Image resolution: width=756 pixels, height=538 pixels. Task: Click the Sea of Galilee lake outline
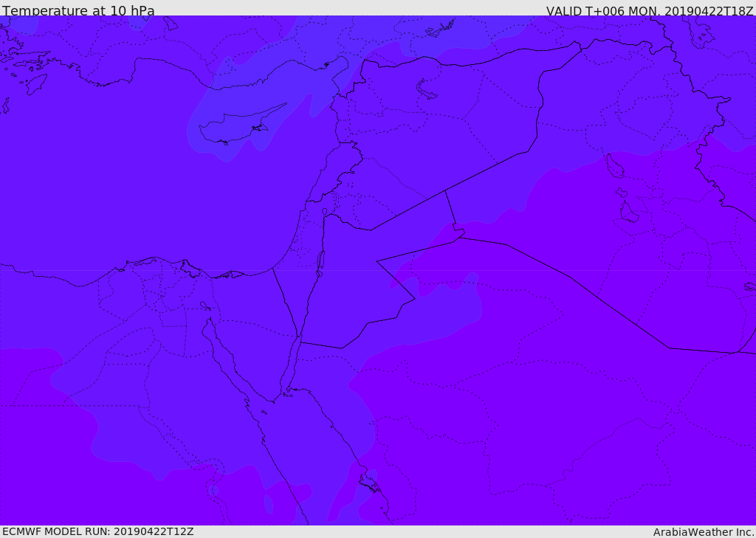click(324, 212)
